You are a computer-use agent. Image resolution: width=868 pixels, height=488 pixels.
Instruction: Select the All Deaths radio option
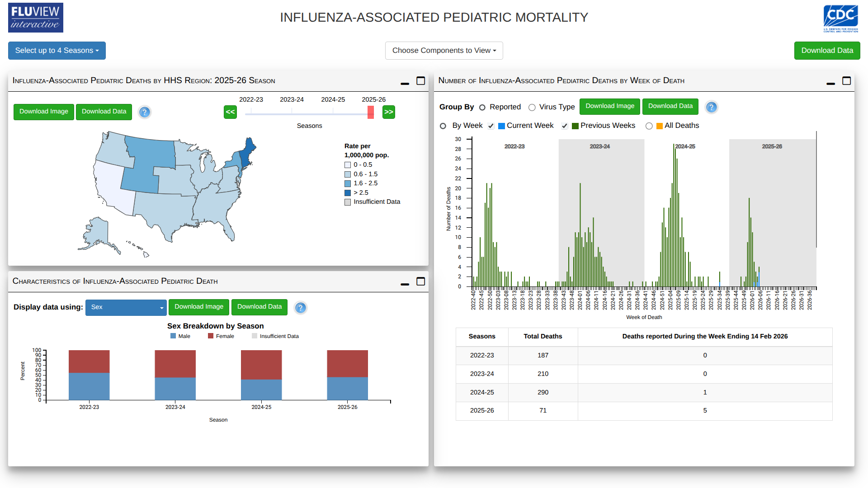(649, 126)
